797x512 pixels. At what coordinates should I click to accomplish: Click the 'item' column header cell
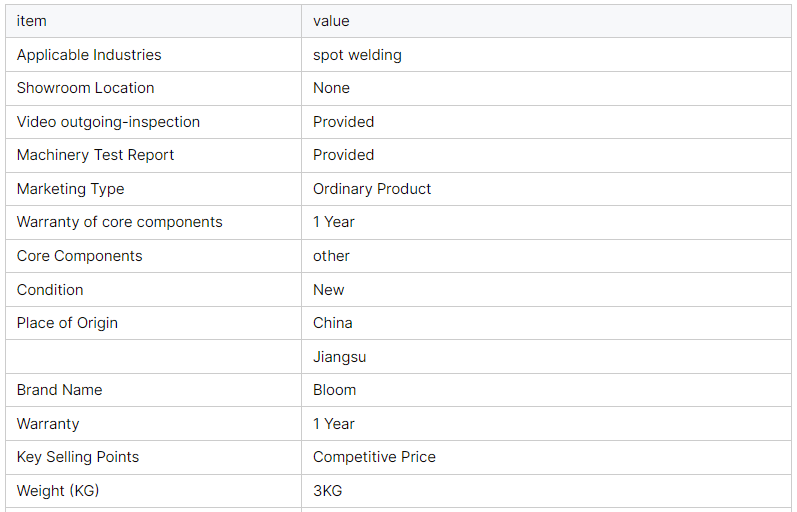click(x=32, y=21)
